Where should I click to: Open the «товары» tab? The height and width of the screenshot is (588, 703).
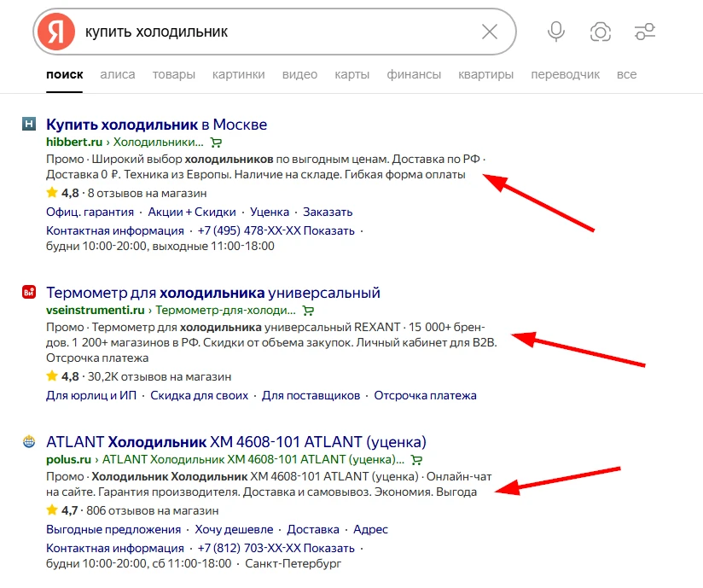tap(174, 74)
